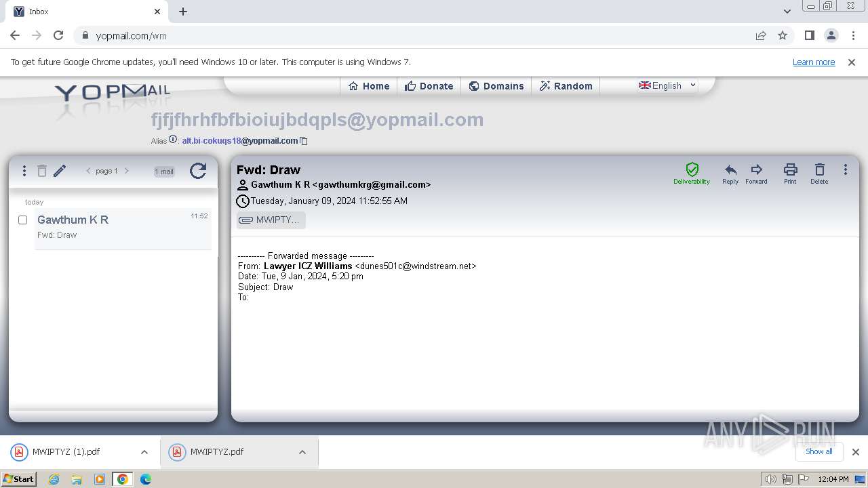Click the 1 mail counter badge
The width and height of the screenshot is (868, 488).
point(164,171)
